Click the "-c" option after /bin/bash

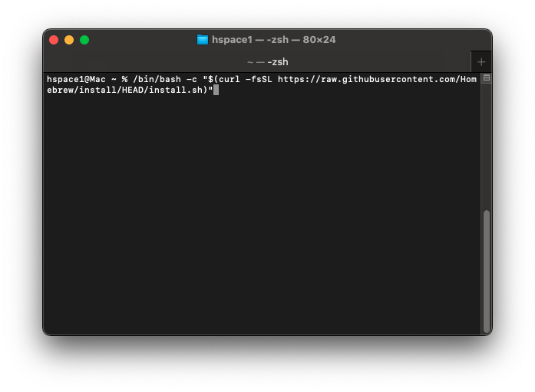point(190,79)
